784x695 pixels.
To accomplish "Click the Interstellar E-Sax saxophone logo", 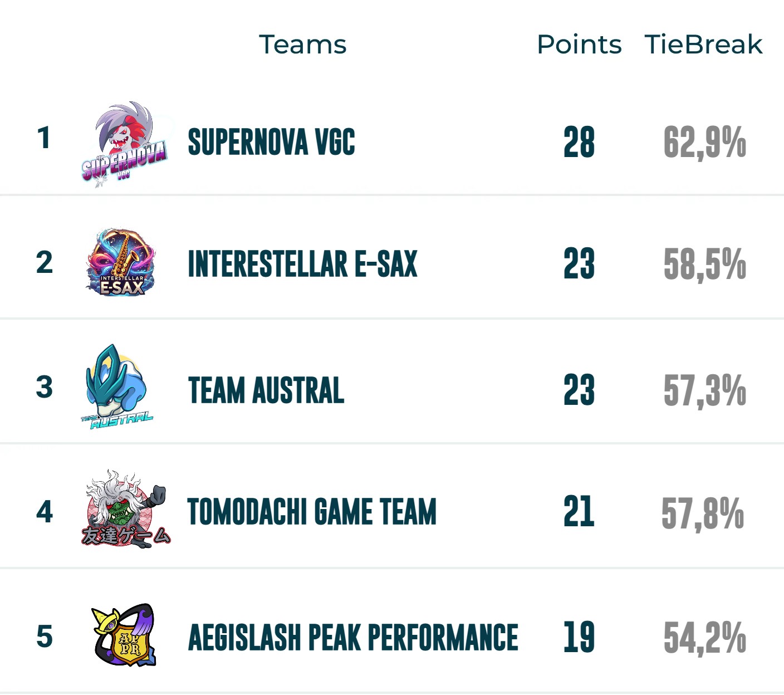I will 121,262.
